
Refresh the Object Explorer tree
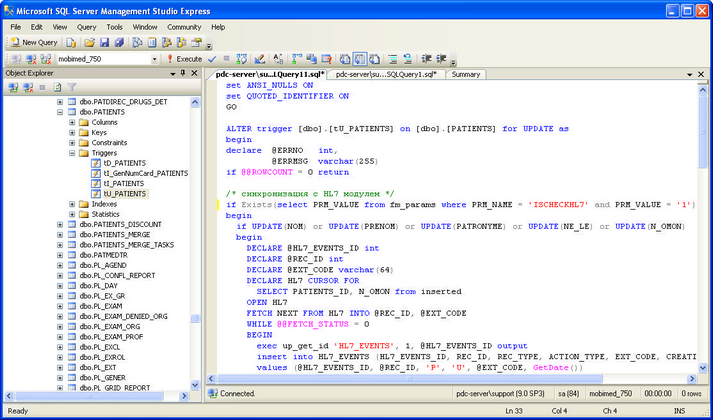click(x=57, y=87)
